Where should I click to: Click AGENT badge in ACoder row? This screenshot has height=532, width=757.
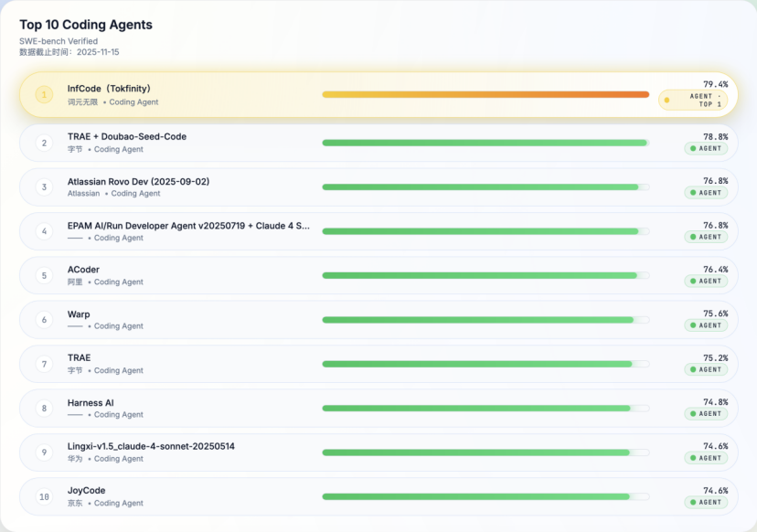click(x=706, y=281)
